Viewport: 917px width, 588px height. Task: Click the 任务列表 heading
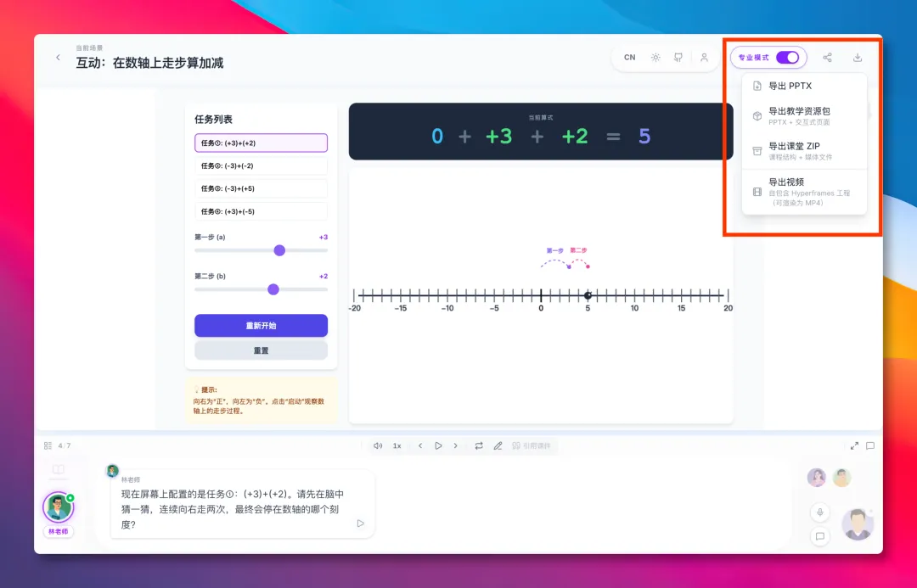[213, 120]
